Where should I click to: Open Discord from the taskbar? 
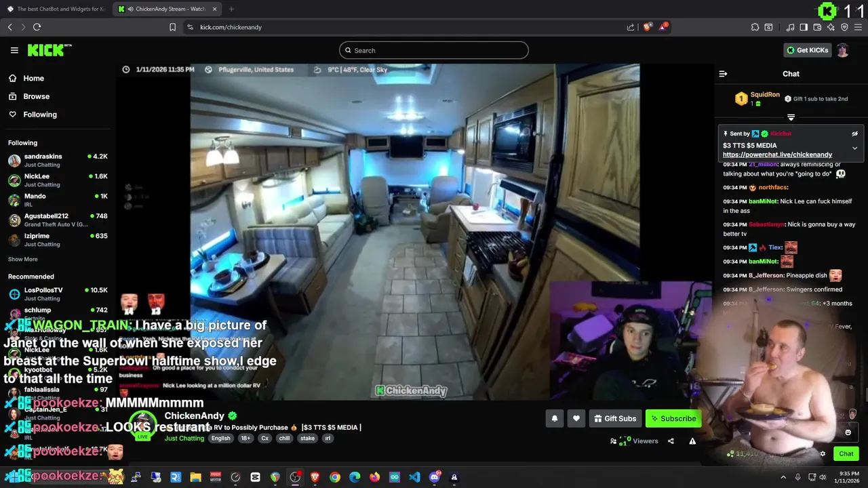(x=435, y=477)
